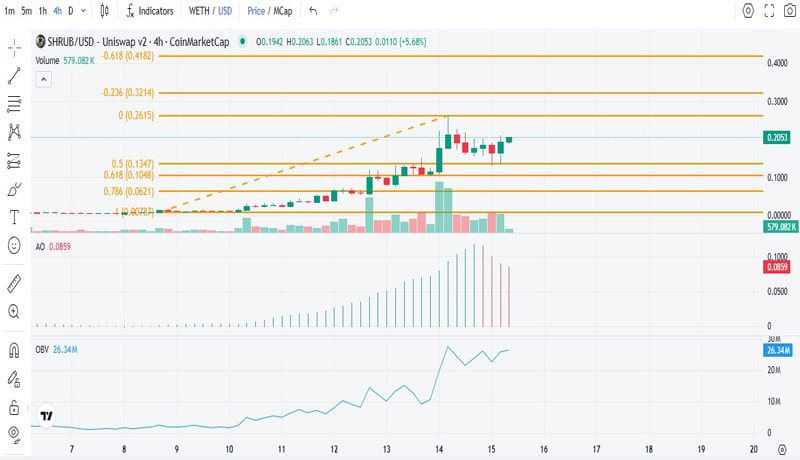Toggle magnet mode for drawings
The height and width of the screenshot is (460, 800).
[14, 350]
